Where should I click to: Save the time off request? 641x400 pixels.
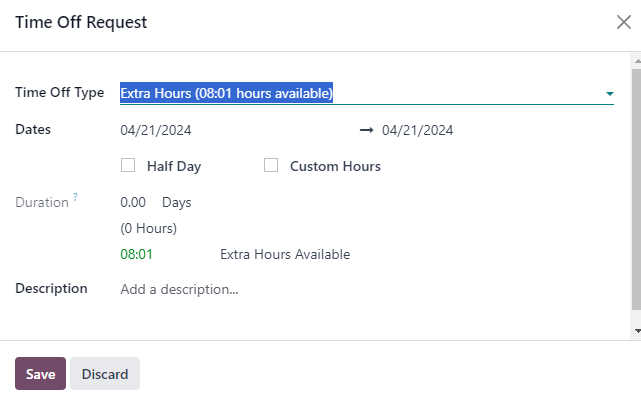coord(40,374)
